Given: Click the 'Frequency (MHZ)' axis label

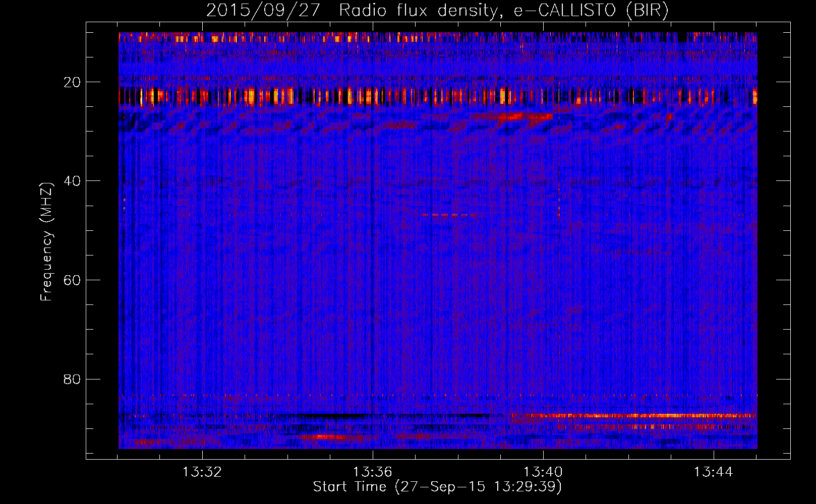Looking at the screenshot, I should (46, 242).
